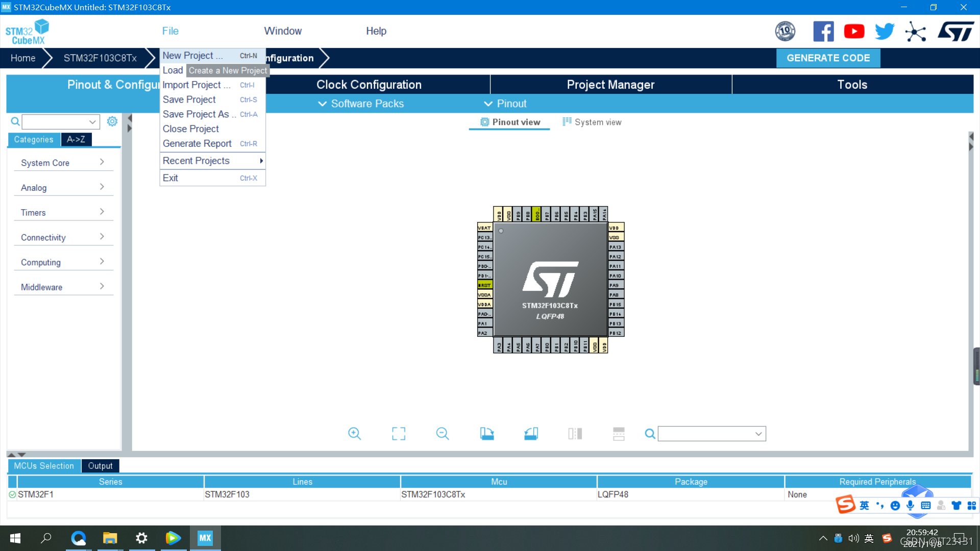980x551 pixels.
Task: Open the category settings gear icon
Action: coord(112,121)
